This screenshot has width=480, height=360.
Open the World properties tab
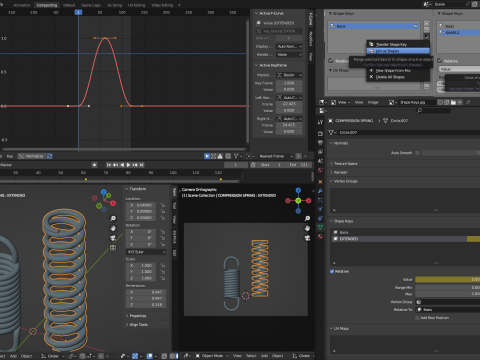click(320, 170)
